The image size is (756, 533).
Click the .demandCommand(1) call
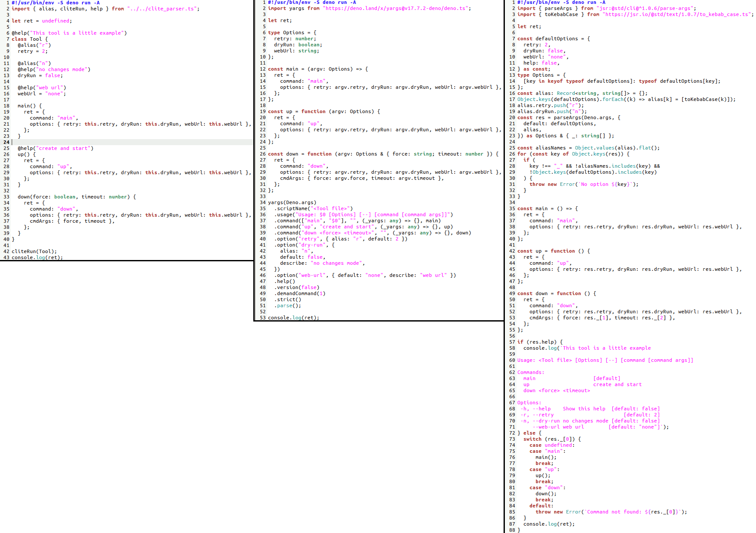300,293
